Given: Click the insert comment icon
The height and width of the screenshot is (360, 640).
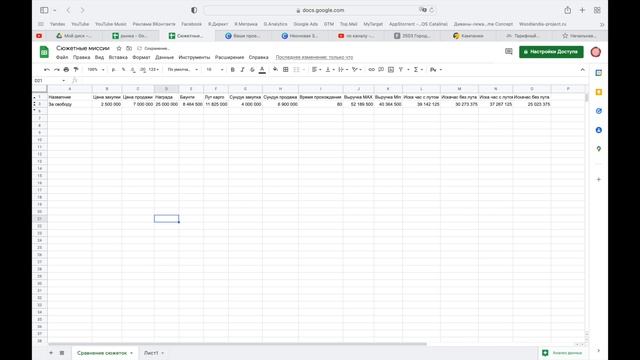Looking at the screenshot, I should 381,70.
